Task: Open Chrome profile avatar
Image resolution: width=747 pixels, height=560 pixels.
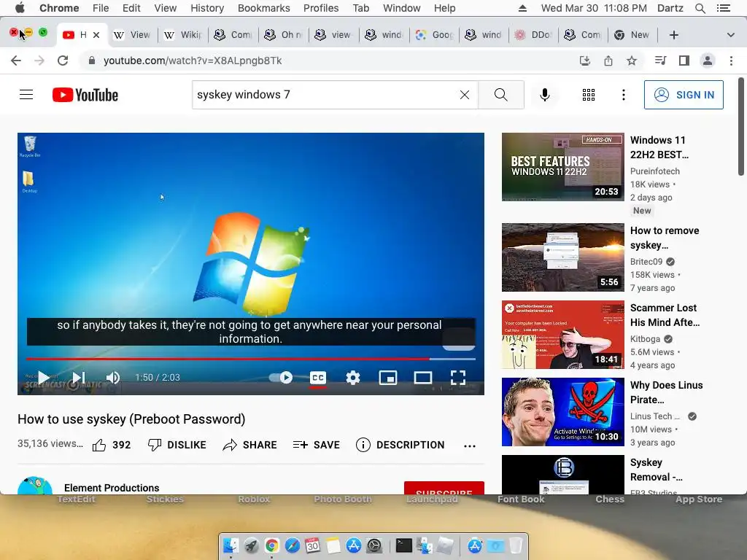Action: [708, 61]
